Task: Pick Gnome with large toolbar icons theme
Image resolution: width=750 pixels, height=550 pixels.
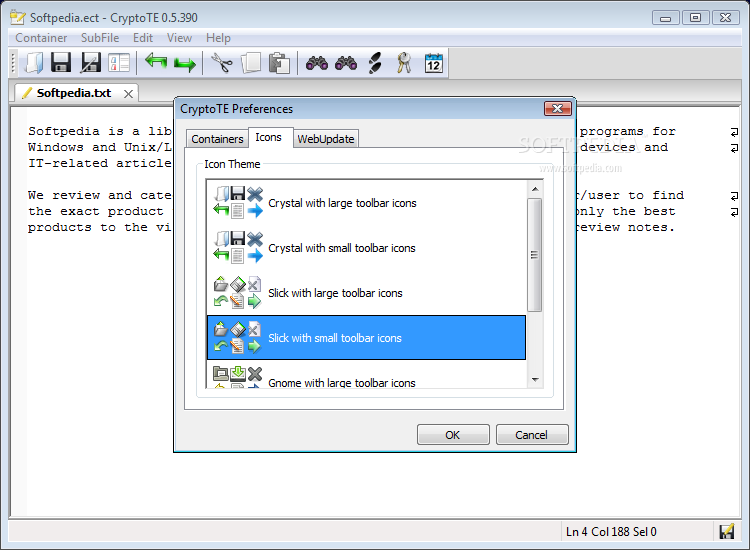Action: coord(366,374)
